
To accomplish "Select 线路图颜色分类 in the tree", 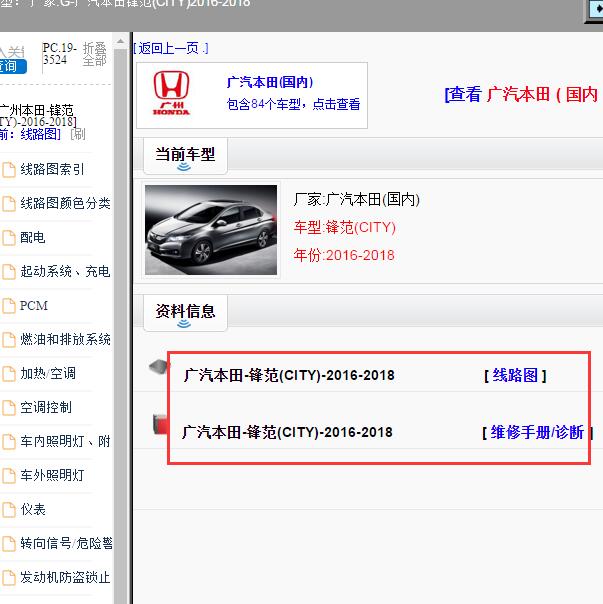I will click(65, 203).
